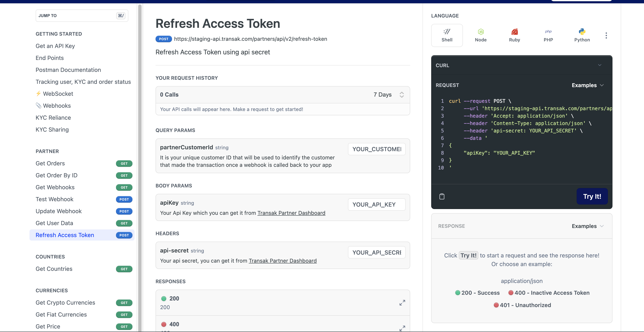Go to the WebSocket sidebar page
644x332 pixels.
(58, 94)
